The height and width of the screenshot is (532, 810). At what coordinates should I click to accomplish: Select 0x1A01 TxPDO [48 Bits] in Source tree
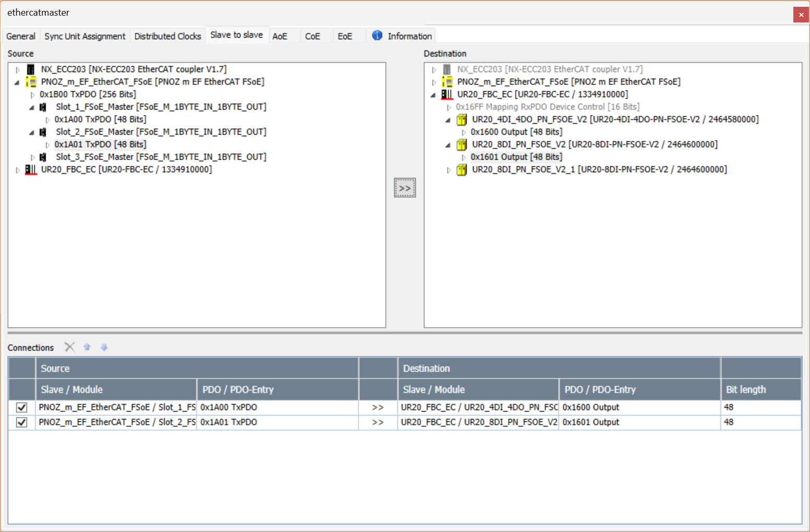100,144
